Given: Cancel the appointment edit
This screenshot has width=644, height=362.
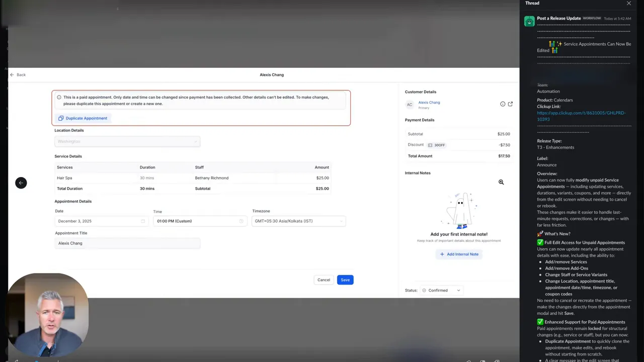Looking at the screenshot, I should point(324,280).
